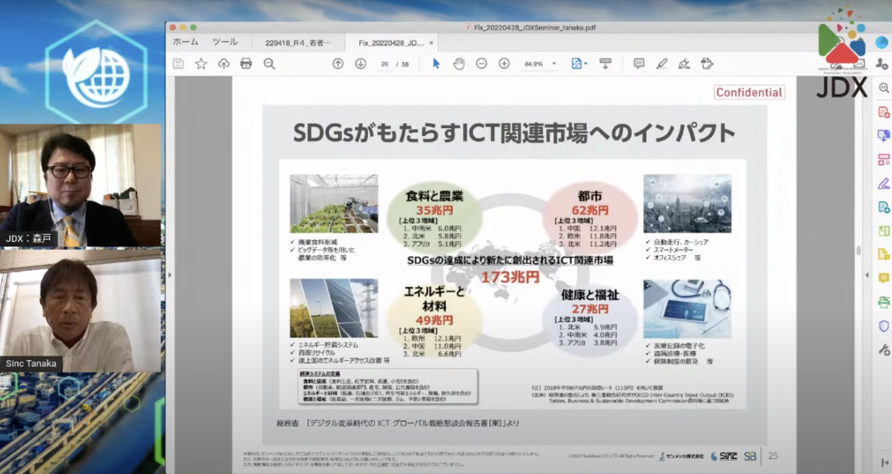Click the 食料と農業 35兆円 circle
The height and width of the screenshot is (474, 892).
[x=434, y=217]
